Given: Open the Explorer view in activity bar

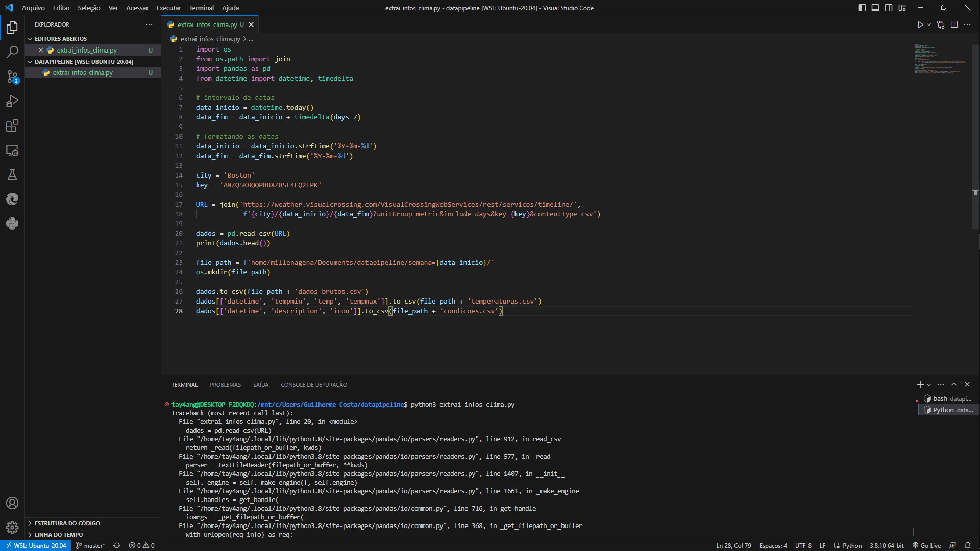Looking at the screenshot, I should pos(12,27).
